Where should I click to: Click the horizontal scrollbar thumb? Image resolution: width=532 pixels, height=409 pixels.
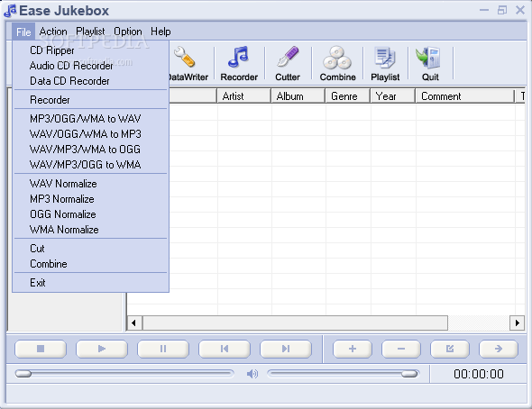[295, 323]
